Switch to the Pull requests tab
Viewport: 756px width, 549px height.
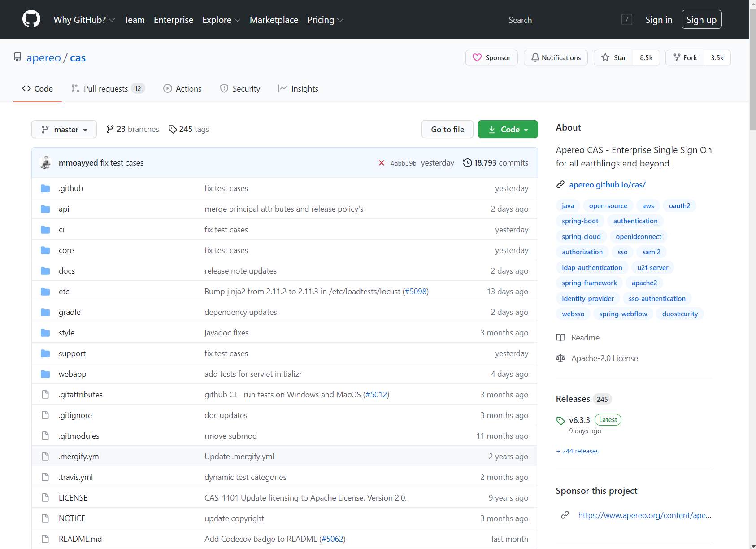pyautogui.click(x=108, y=89)
